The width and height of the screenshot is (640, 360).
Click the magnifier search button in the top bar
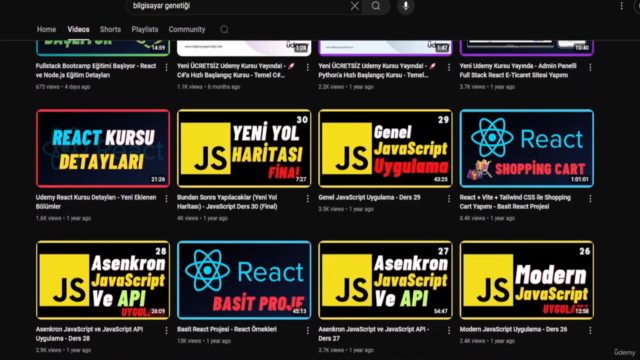coord(376,6)
